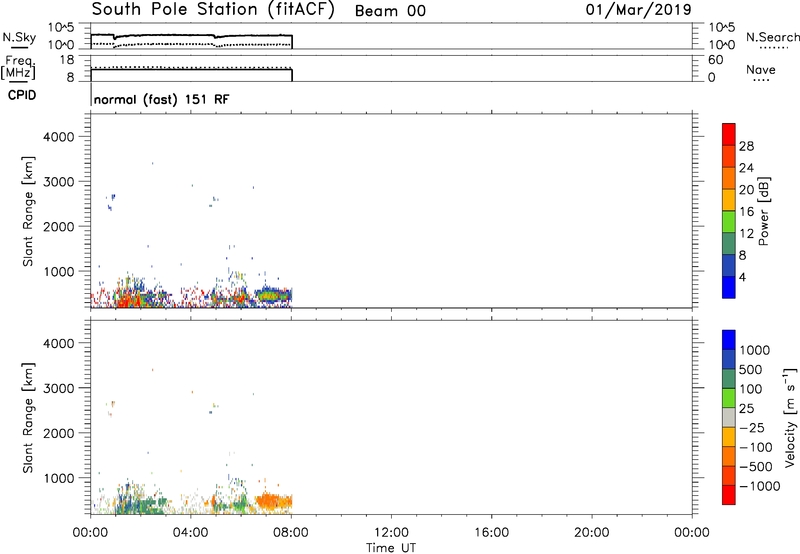Pick the blue Power segment between 4 and 8
Image resolution: width=800 pixels, height=554 pixels.
(x=729, y=265)
